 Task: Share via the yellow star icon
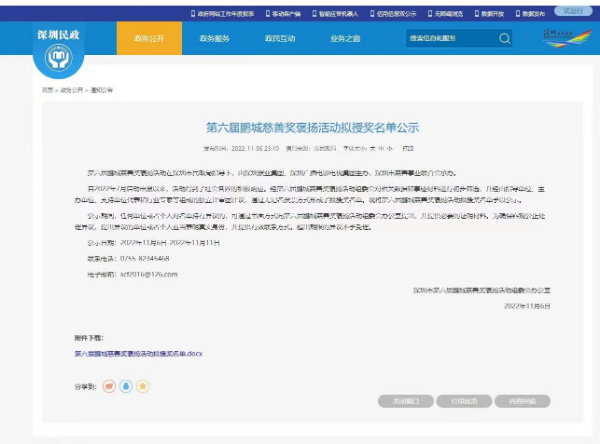tap(142, 384)
